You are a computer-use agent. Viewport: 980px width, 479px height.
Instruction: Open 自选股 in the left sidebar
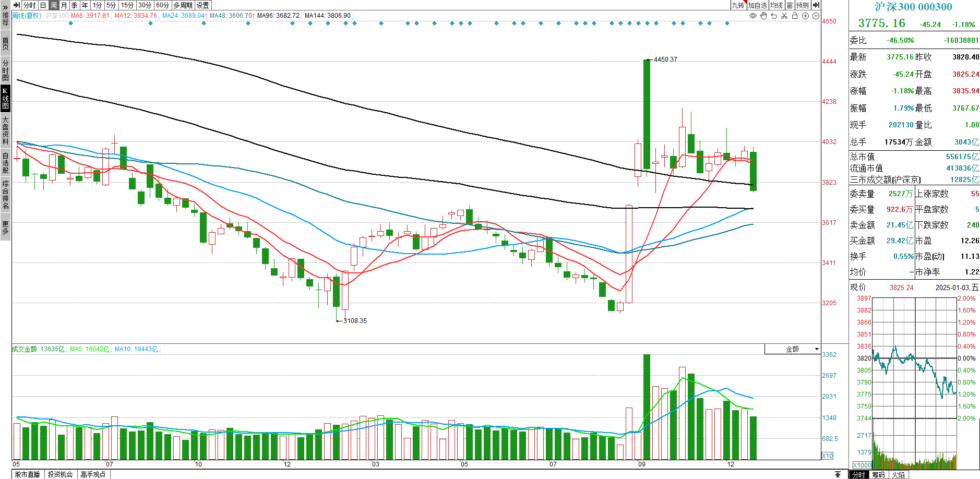click(x=5, y=163)
